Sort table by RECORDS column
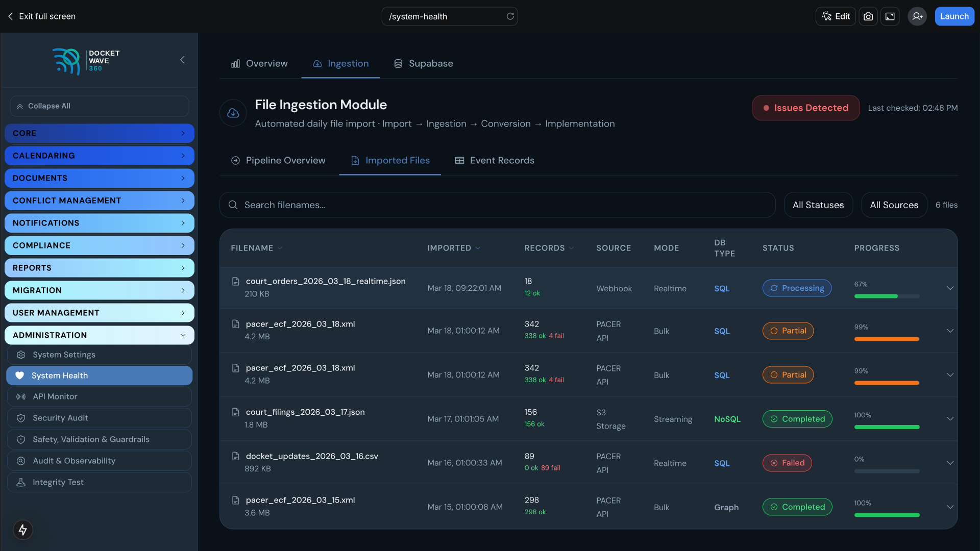The image size is (980, 551). click(x=549, y=248)
